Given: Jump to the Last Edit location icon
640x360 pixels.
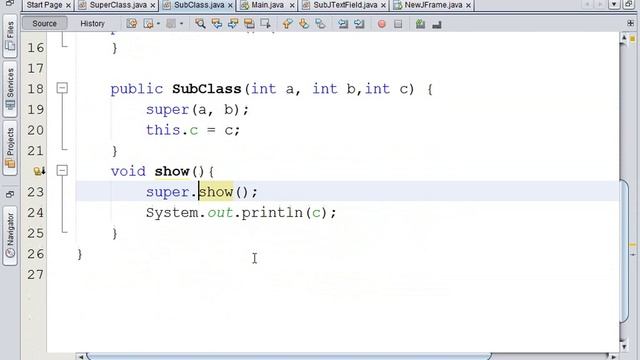Looking at the screenshot, I should [x=131, y=24].
